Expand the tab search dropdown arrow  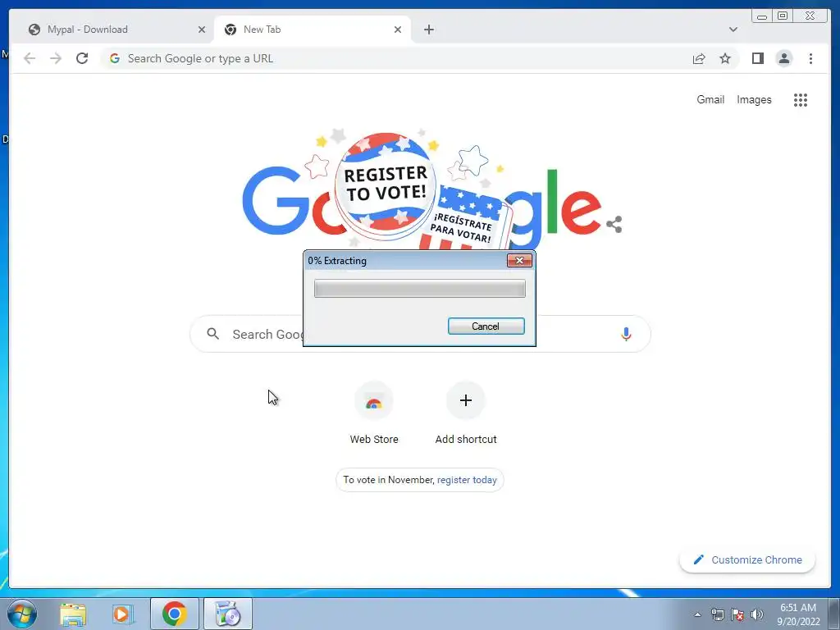point(733,30)
